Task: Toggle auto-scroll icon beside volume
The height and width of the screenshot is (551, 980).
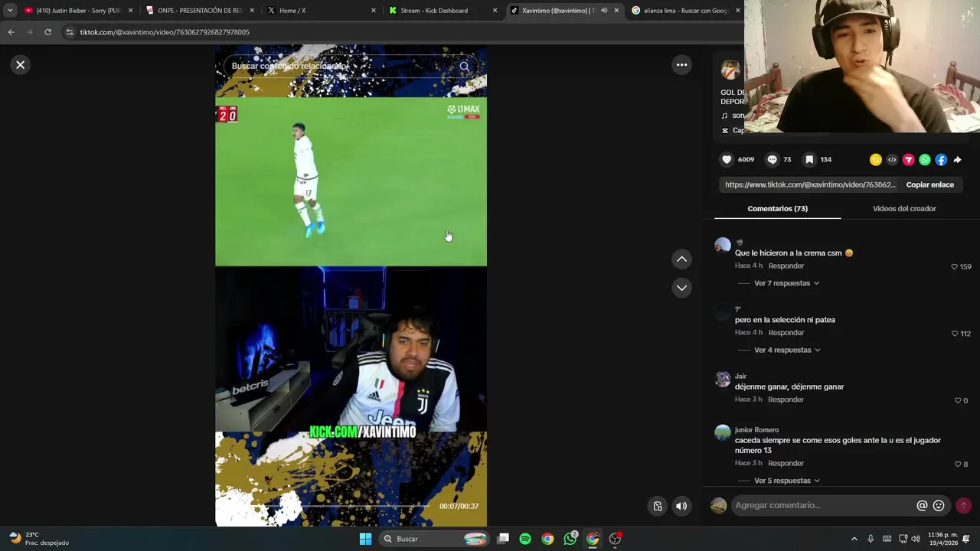Action: 658,506
